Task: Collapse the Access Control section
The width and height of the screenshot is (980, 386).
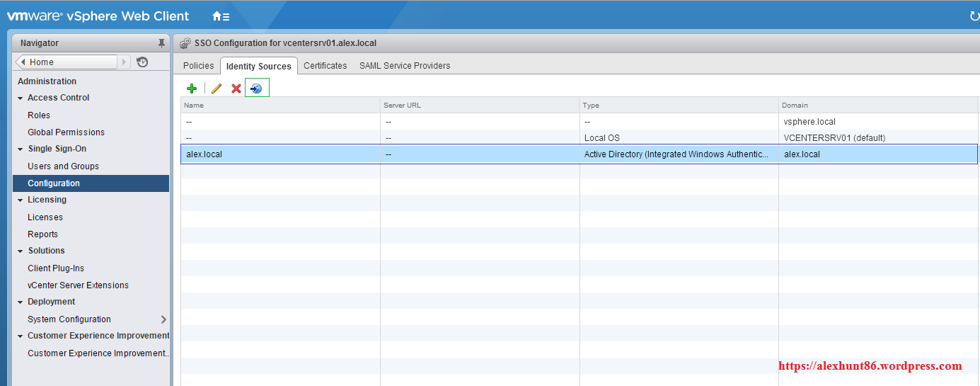Action: click(x=21, y=98)
